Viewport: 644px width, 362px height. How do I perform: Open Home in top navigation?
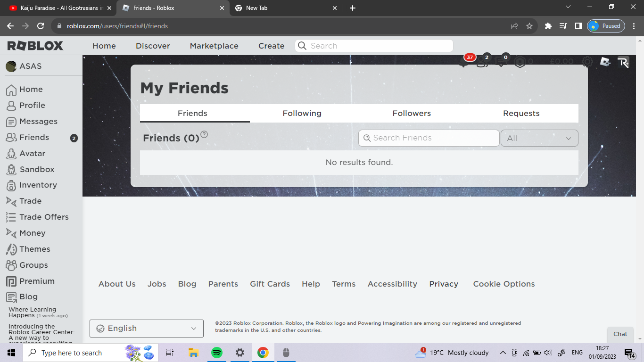[104, 46]
